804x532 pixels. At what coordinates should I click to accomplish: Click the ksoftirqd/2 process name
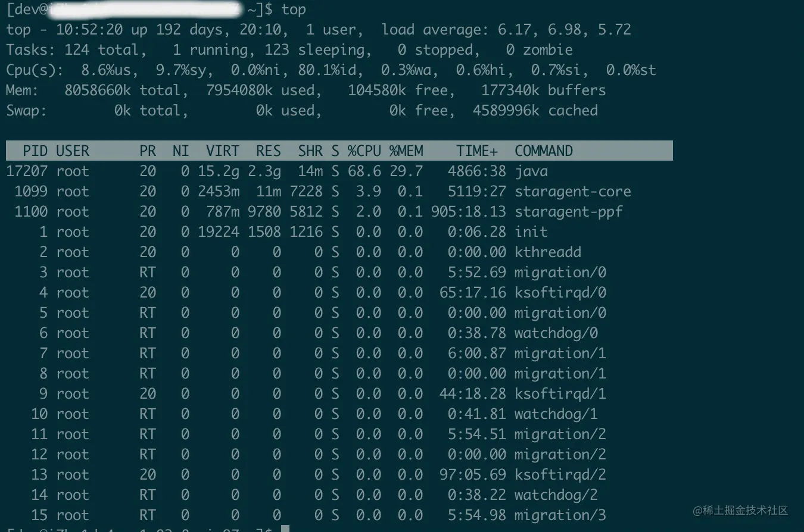[x=560, y=475]
